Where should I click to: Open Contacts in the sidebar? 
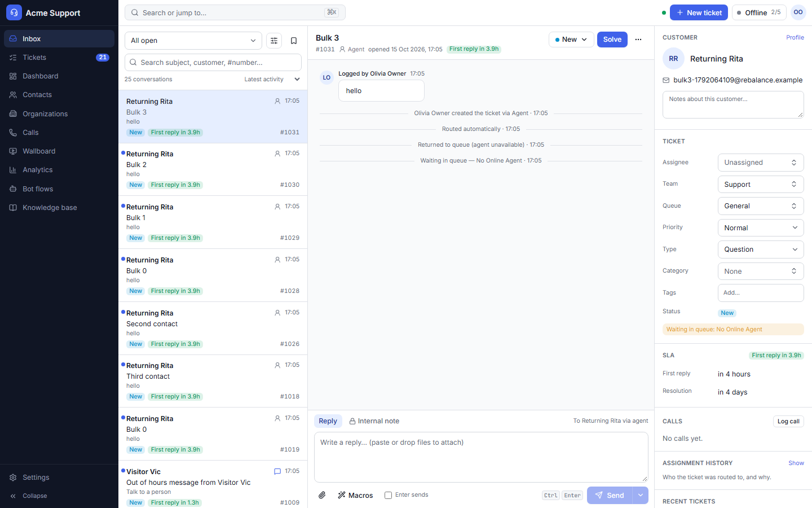pyautogui.click(x=59, y=95)
